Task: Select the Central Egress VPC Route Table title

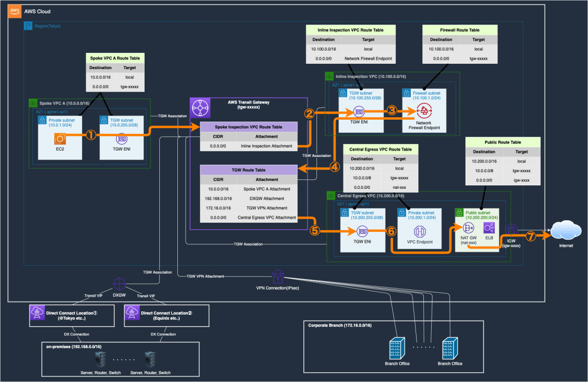Action: (x=381, y=149)
